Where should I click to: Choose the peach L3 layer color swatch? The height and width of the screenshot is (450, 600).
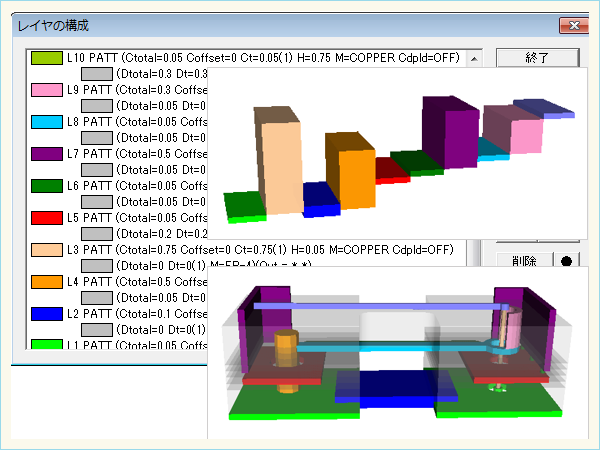point(46,250)
